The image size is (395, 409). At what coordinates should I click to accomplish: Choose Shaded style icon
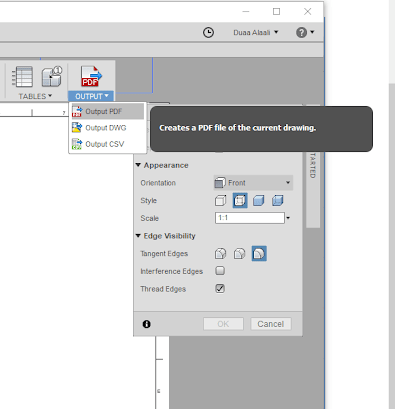(259, 200)
